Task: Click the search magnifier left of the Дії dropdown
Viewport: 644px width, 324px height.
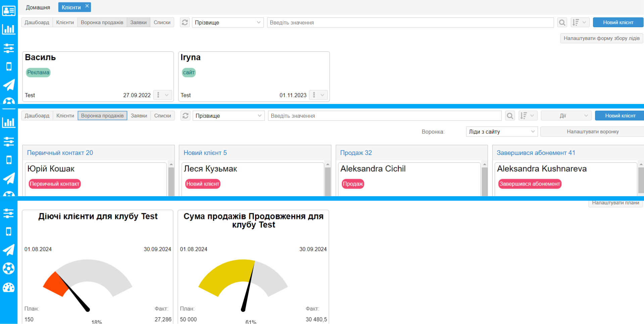Action: pos(510,116)
